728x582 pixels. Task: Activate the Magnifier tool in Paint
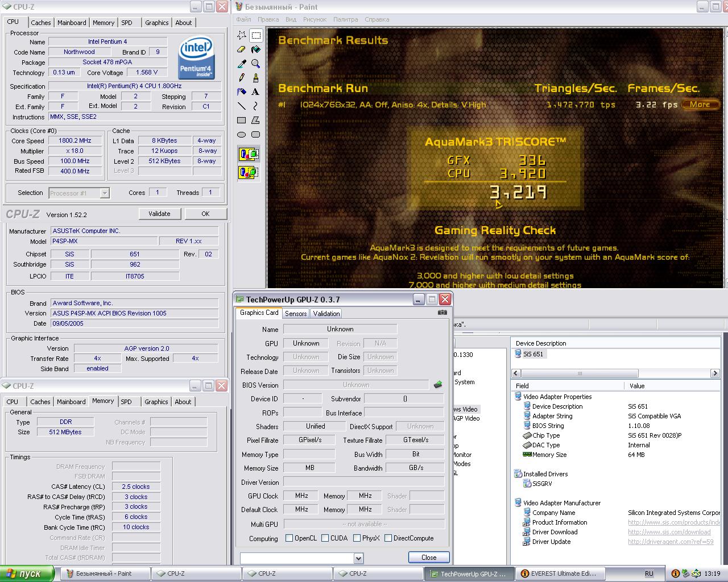point(256,64)
